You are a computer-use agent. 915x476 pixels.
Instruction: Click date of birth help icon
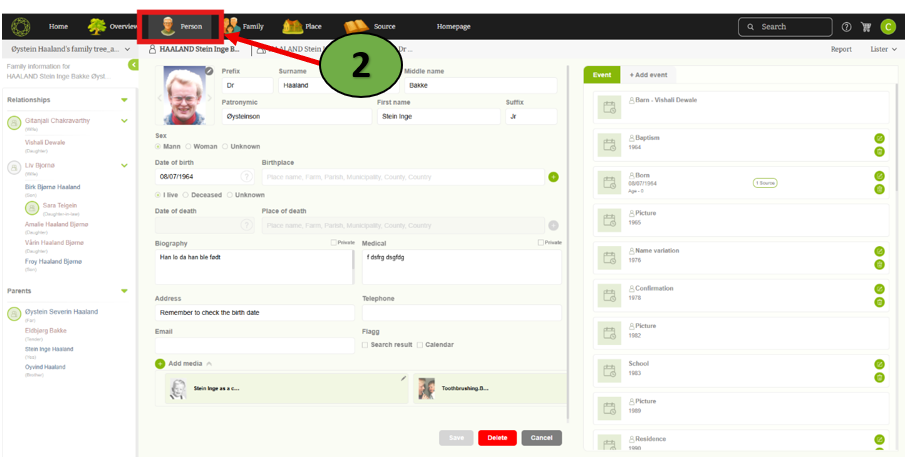click(x=246, y=177)
